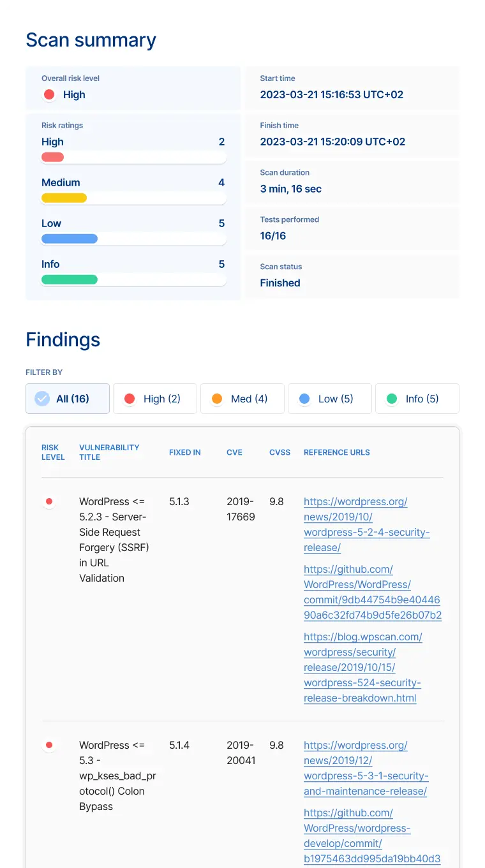Toggle the All (16) filter off
Image resolution: width=485 pixels, height=868 pixels.
[67, 398]
